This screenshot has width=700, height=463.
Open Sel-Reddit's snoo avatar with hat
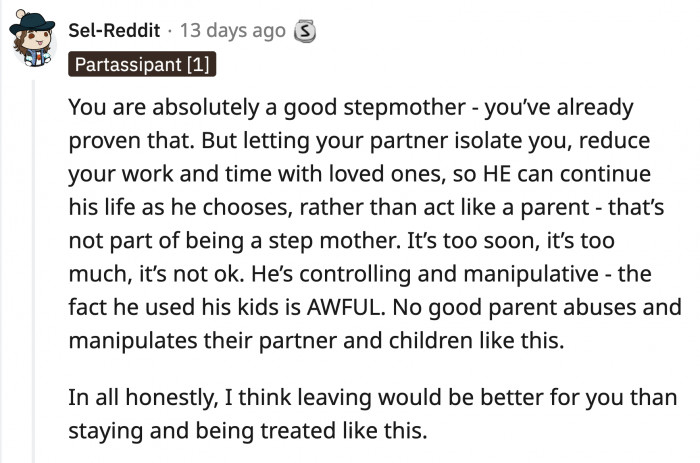click(33, 38)
